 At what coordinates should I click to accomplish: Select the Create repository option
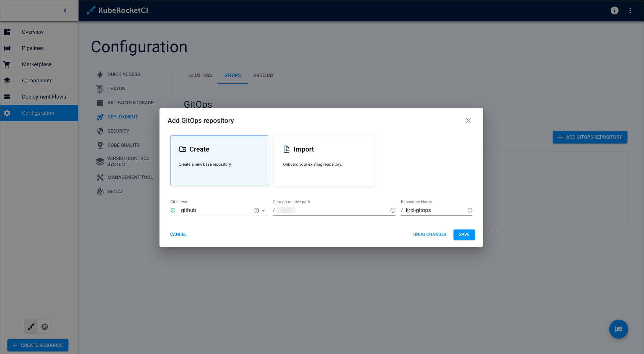[x=219, y=161]
